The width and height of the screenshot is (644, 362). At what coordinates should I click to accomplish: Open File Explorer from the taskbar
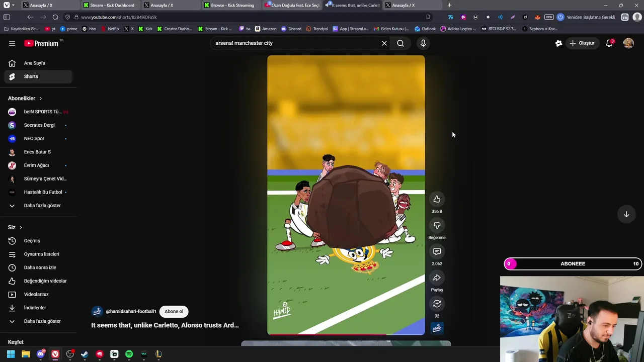pyautogui.click(x=26, y=354)
